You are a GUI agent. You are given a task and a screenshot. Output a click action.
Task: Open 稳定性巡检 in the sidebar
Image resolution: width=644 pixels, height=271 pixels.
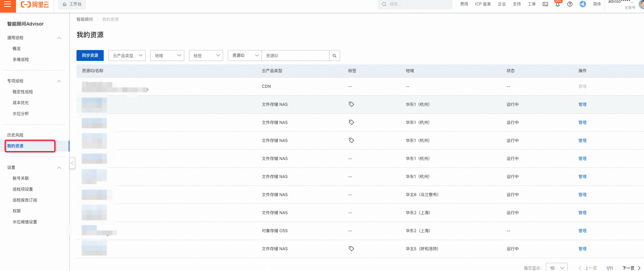coord(23,92)
